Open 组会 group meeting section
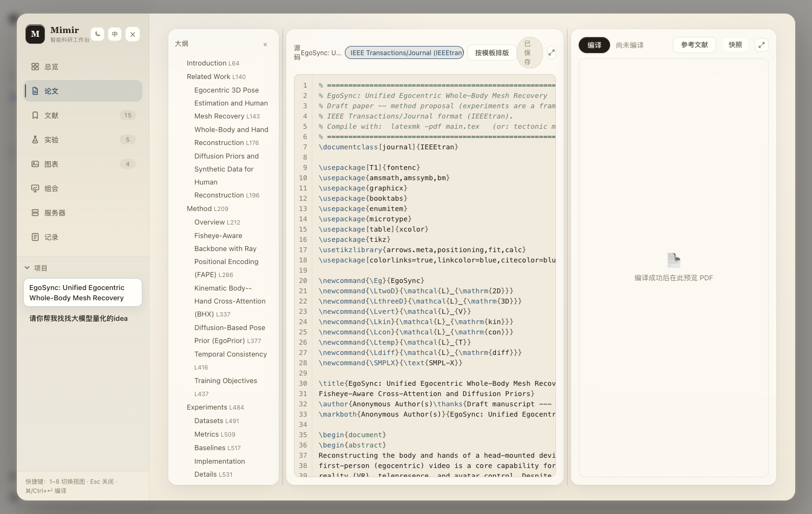 coord(83,188)
